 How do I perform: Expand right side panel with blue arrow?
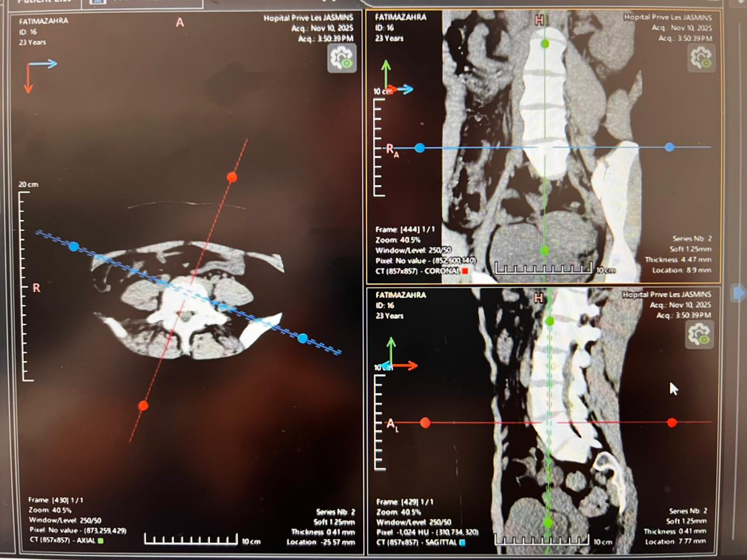(x=739, y=293)
